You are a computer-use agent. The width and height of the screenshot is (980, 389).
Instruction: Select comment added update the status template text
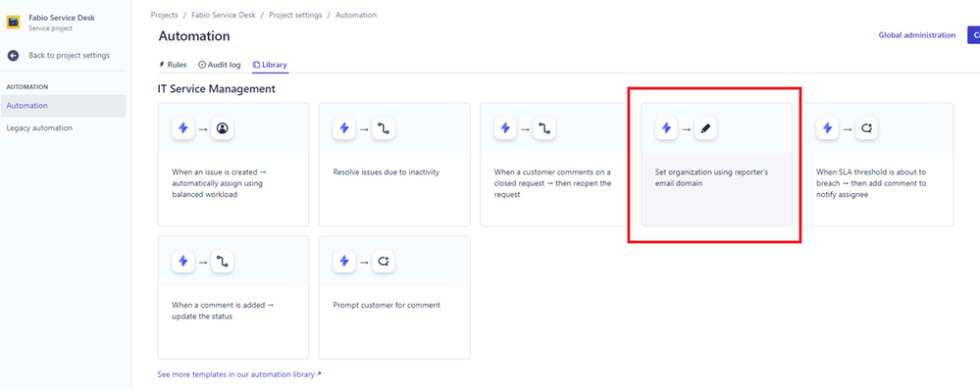pos(223,311)
